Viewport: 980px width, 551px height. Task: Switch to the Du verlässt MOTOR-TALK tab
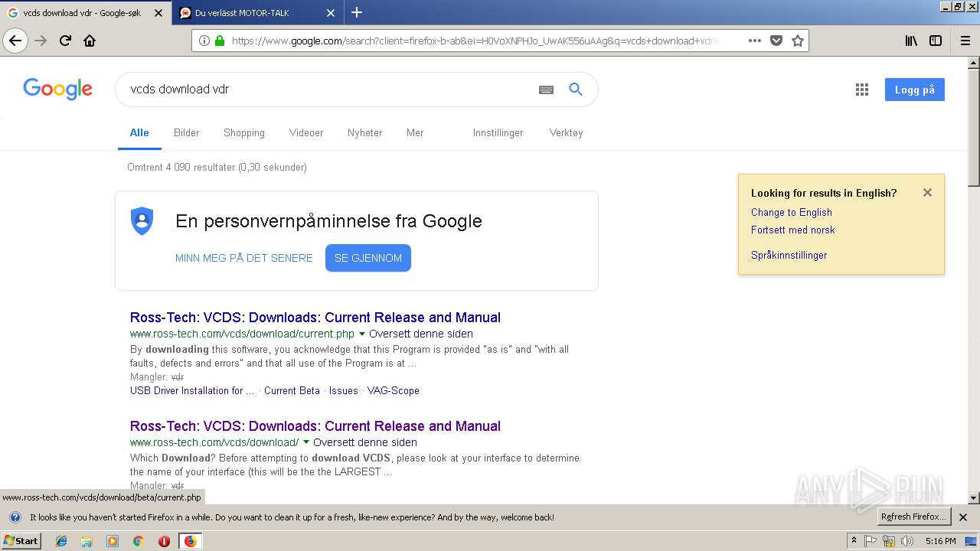(x=257, y=13)
